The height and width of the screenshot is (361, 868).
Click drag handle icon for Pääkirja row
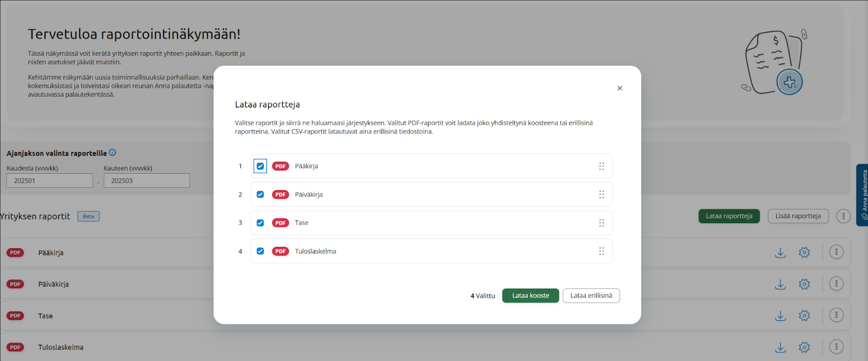pyautogui.click(x=601, y=166)
